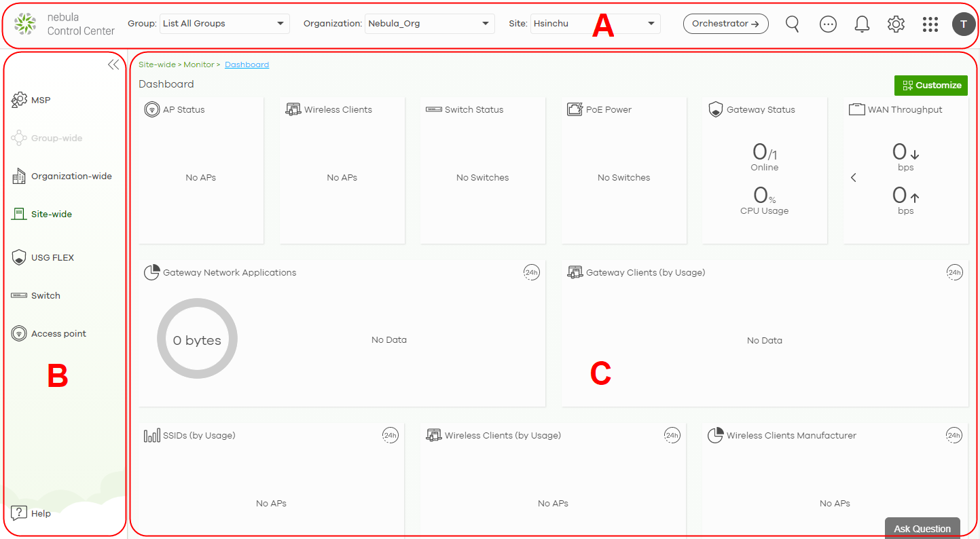The height and width of the screenshot is (539, 980).
Task: Open USG FLEX menu item
Action: point(52,258)
